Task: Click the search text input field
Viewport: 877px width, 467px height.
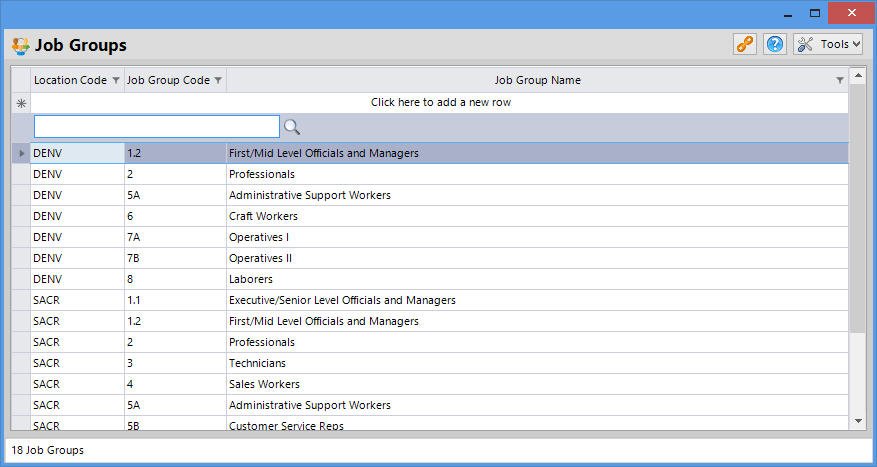Action: pyautogui.click(x=157, y=126)
